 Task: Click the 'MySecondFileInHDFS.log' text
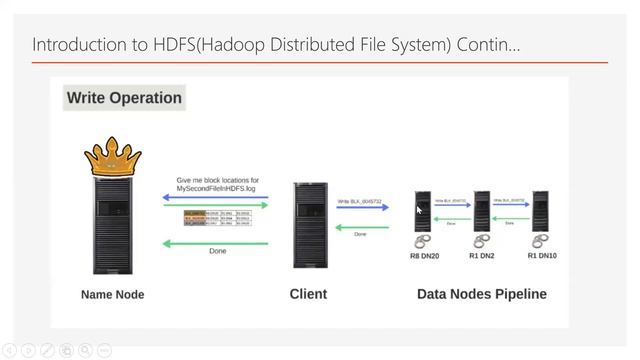click(x=216, y=189)
